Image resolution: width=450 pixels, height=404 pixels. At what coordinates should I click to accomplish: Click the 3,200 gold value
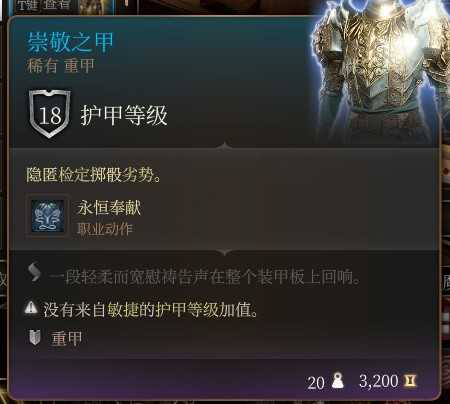(378, 381)
